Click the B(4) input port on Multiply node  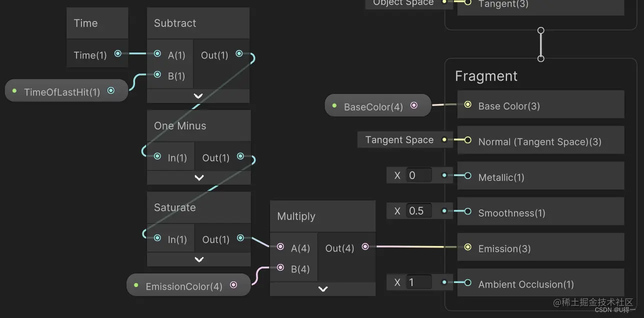pos(280,267)
